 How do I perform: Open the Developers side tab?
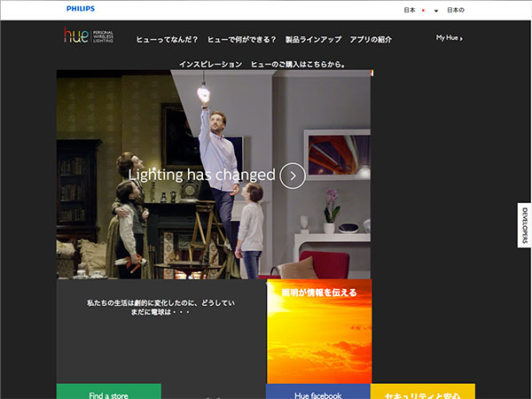[525, 225]
